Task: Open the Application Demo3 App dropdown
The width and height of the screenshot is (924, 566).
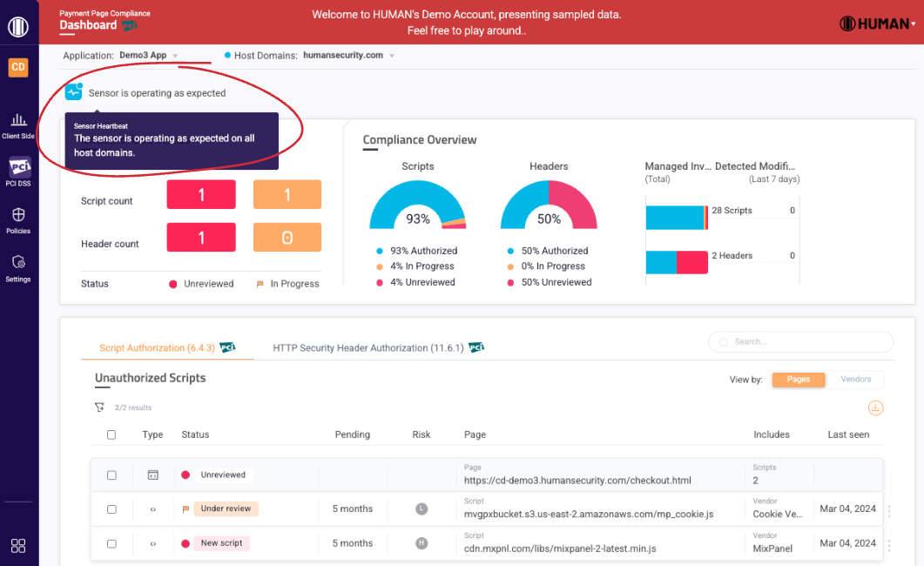Action: pos(148,56)
